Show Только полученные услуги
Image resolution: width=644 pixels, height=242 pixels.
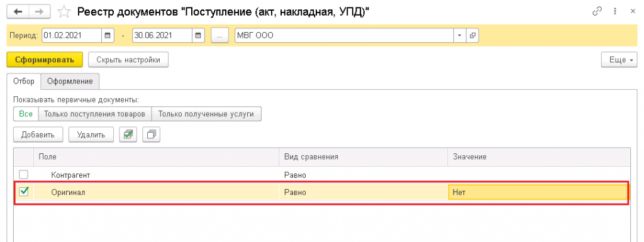[206, 114]
